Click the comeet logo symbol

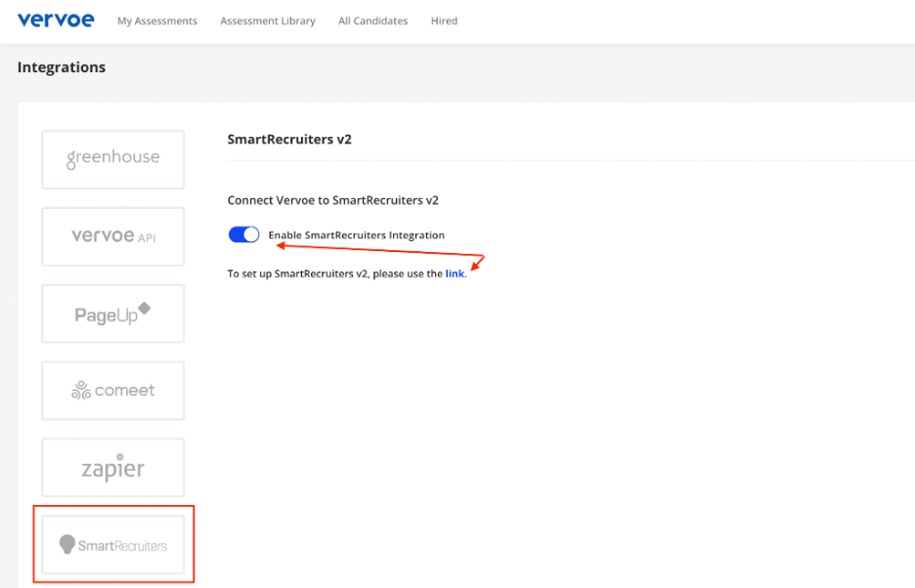pos(81,391)
